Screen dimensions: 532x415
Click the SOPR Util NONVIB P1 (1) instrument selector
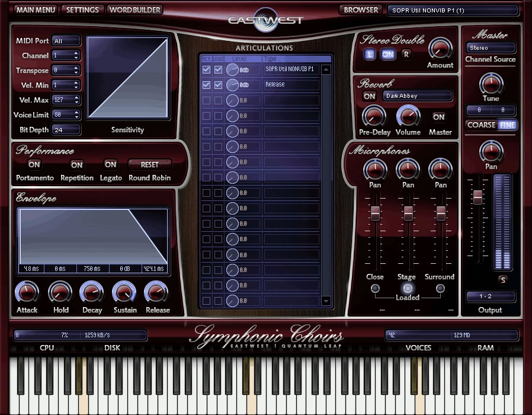coord(453,11)
